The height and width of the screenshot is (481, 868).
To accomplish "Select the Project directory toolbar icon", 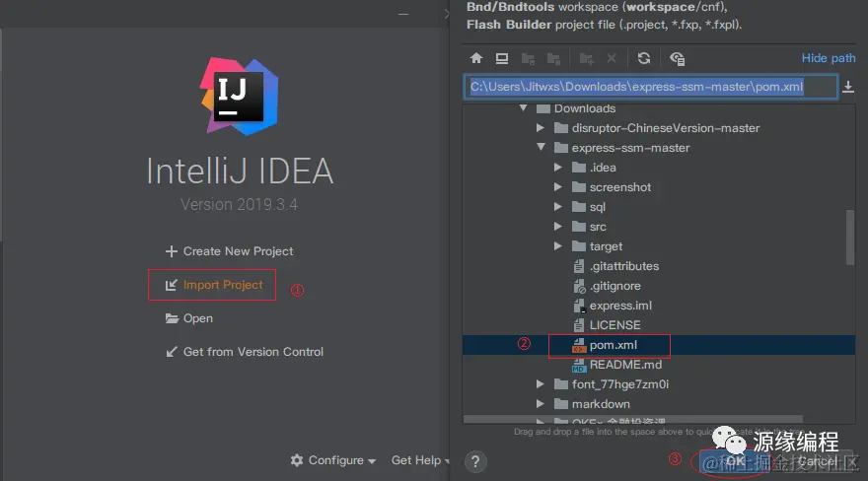I will coord(528,58).
